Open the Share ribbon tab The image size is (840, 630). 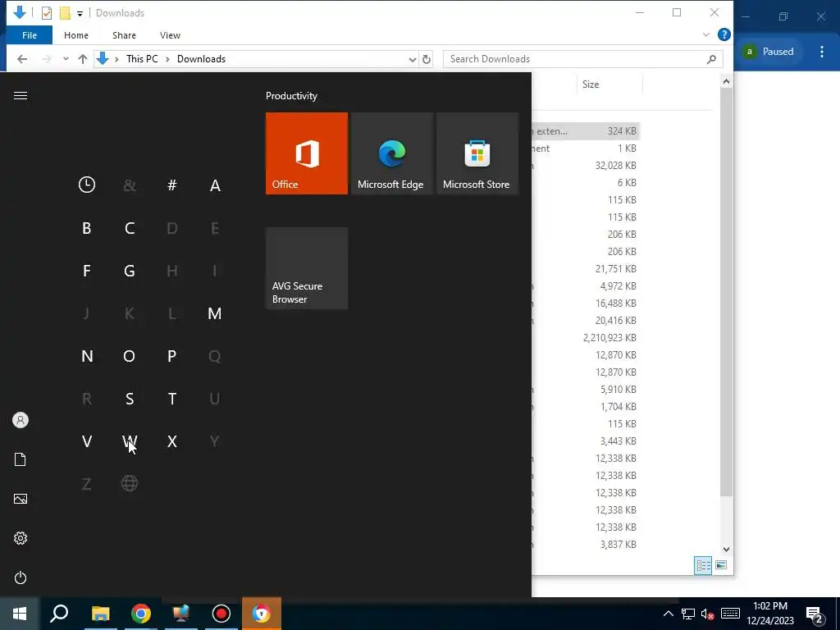124,35
